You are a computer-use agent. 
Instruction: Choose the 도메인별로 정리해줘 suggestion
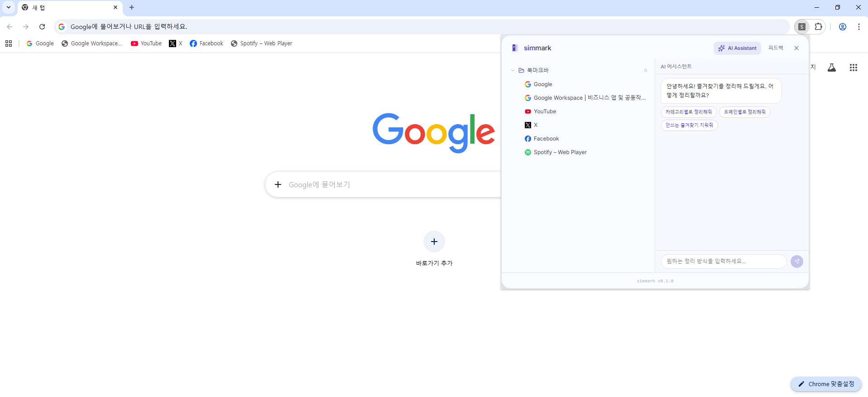[745, 112]
